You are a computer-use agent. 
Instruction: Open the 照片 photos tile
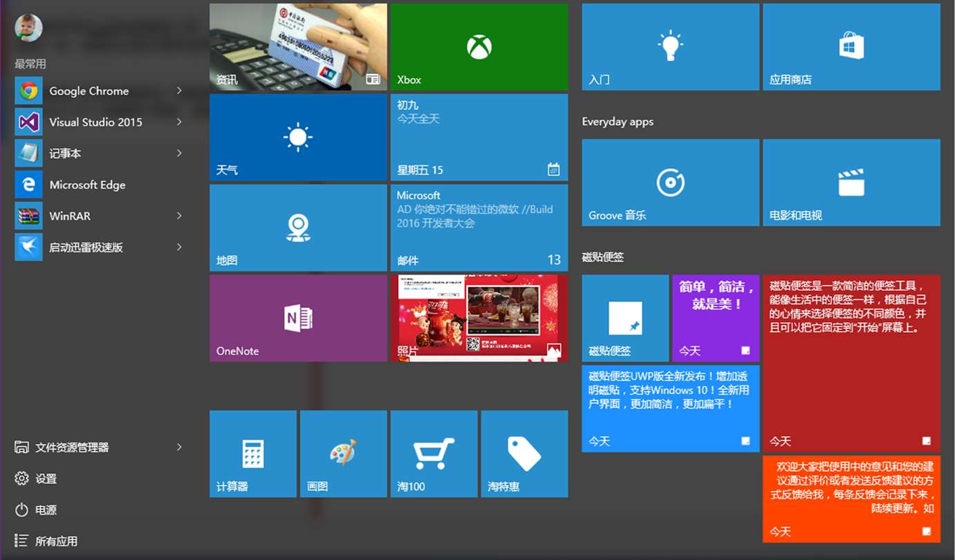click(x=479, y=318)
